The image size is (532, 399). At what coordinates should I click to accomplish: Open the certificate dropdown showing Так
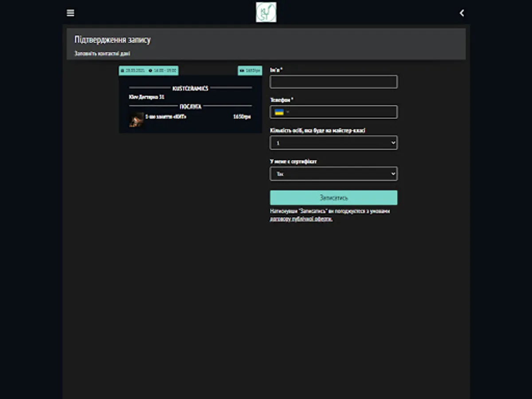click(x=334, y=174)
